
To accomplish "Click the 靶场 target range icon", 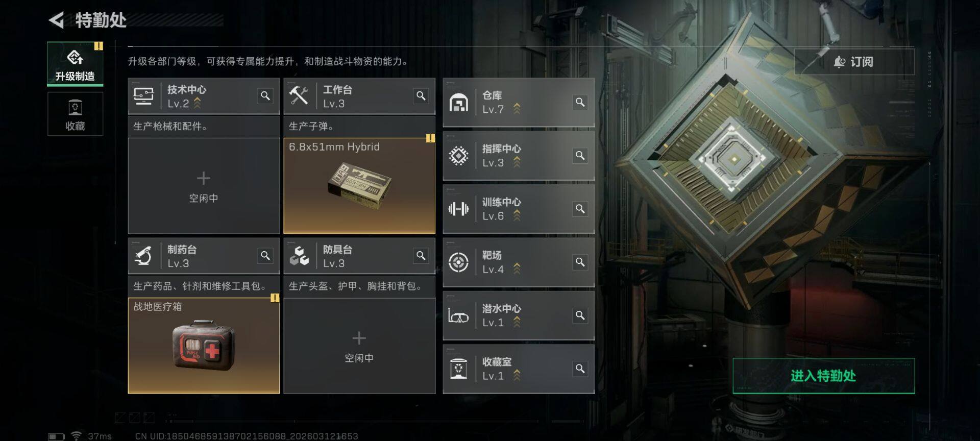I will tap(458, 262).
